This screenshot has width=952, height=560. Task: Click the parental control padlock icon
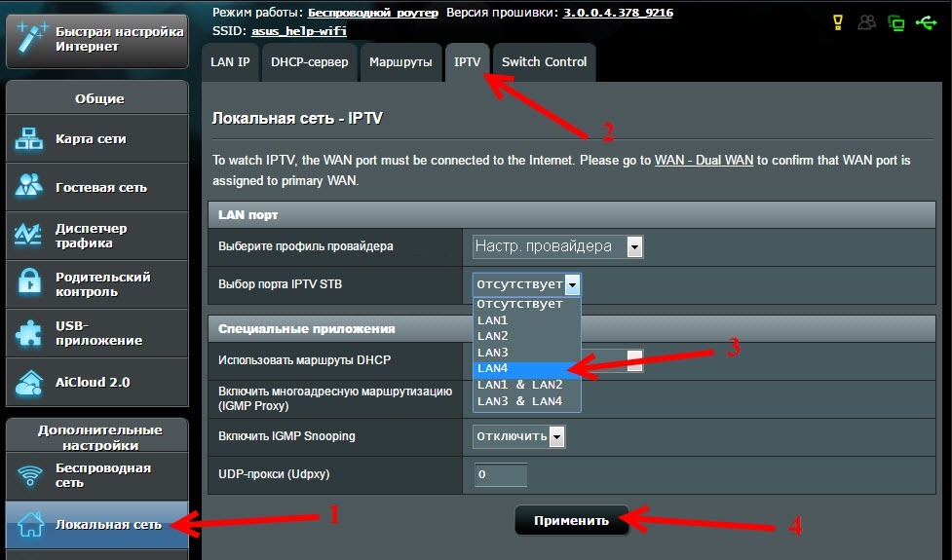(x=29, y=282)
